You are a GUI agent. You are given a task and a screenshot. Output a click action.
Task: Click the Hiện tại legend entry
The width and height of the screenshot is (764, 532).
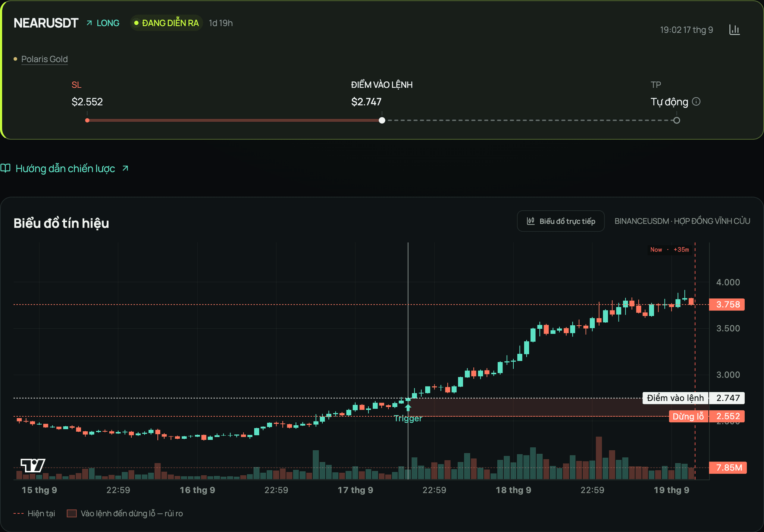click(x=34, y=513)
